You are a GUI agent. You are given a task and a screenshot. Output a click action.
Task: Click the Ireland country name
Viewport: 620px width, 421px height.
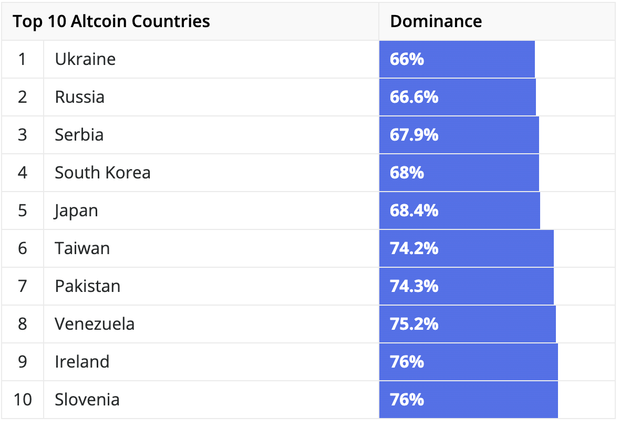pos(82,362)
